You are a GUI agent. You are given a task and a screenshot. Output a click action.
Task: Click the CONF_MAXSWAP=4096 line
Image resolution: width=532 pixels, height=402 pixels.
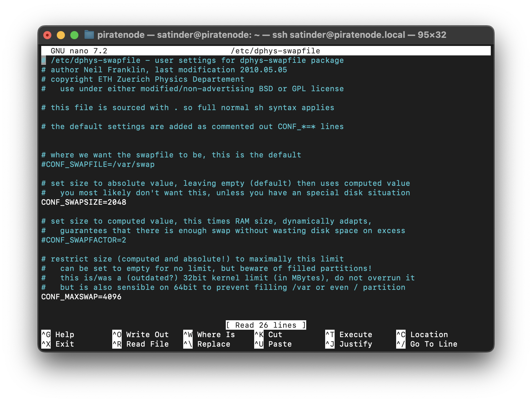81,297
